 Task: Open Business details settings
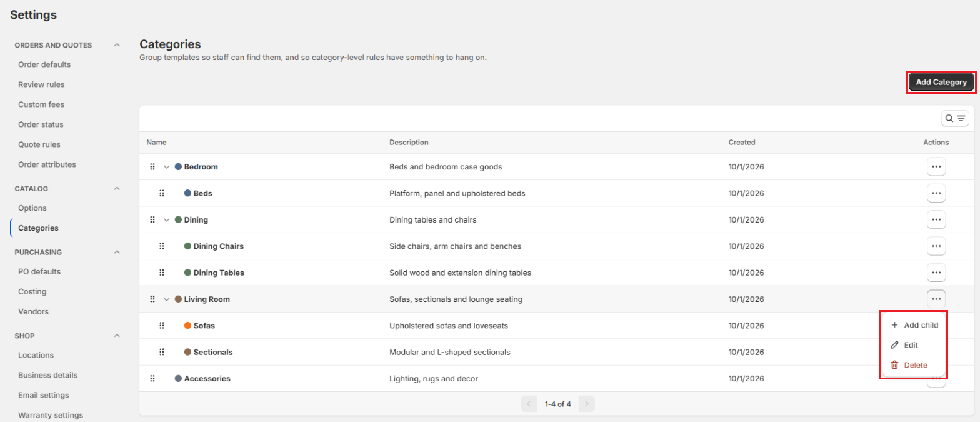tap(48, 375)
